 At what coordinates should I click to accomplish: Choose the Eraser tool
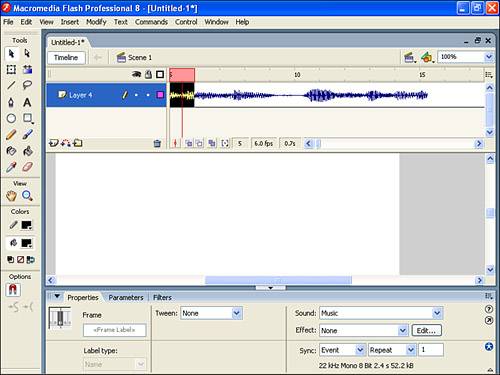pyautogui.click(x=27, y=167)
